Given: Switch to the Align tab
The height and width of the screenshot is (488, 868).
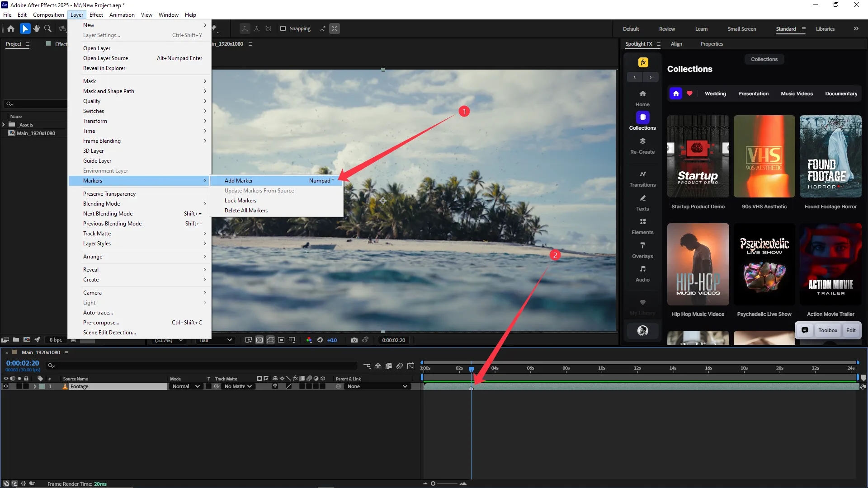Looking at the screenshot, I should pyautogui.click(x=676, y=44).
